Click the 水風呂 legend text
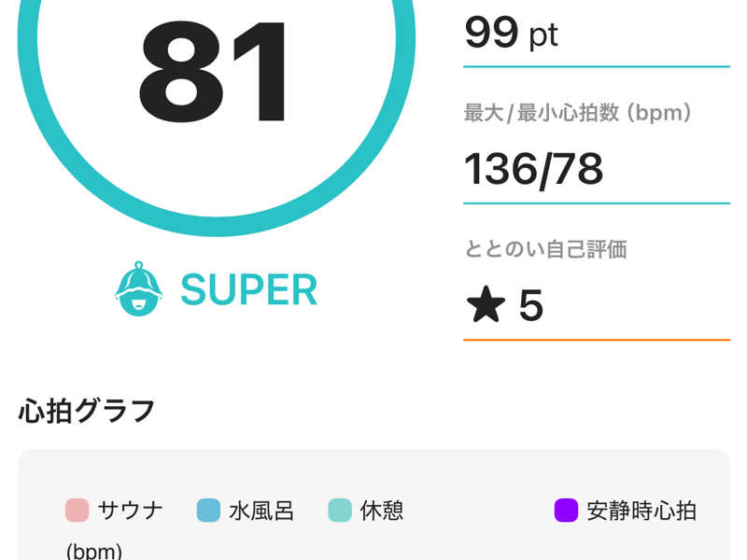747x560 pixels. coord(261,511)
